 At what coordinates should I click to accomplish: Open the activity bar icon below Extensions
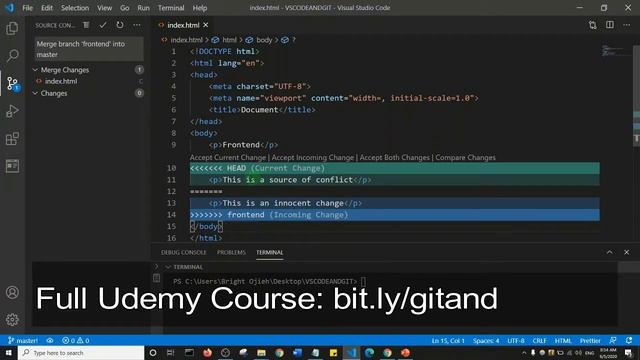[12, 166]
